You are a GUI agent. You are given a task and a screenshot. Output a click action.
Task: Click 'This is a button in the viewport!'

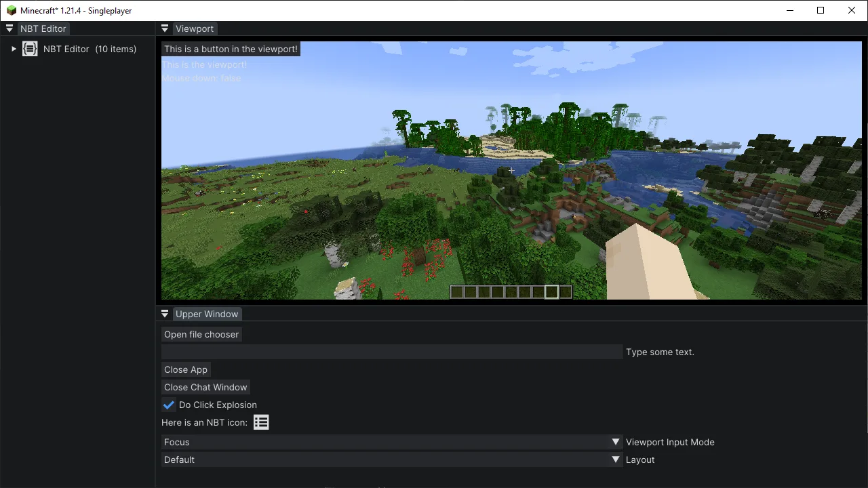point(231,49)
